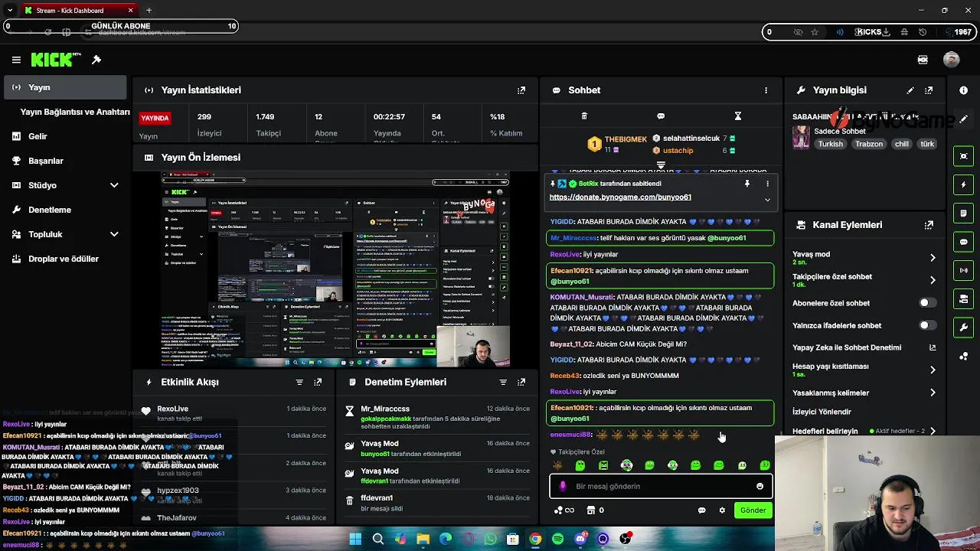Click the info icon in the right sidebar
This screenshot has width=980, height=551.
[x=963, y=90]
